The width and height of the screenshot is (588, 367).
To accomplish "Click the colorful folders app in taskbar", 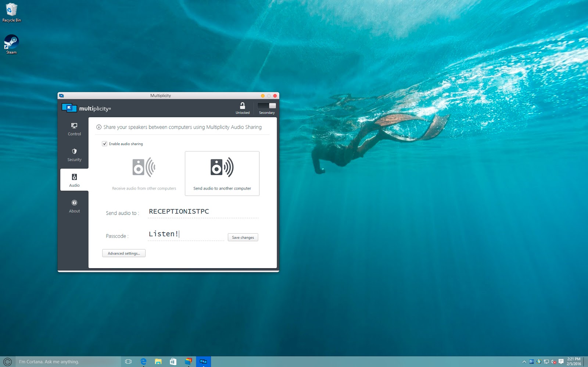I will click(x=188, y=361).
